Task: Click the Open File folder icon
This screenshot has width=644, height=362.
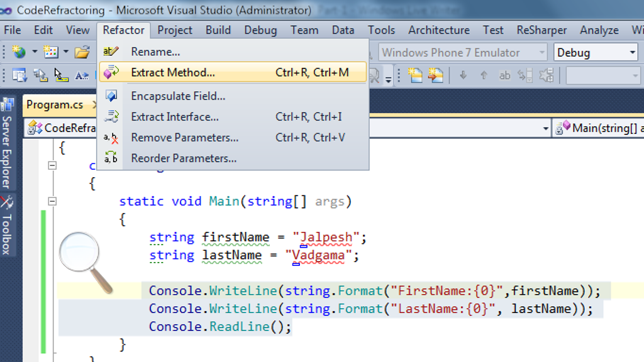Action: pyautogui.click(x=82, y=52)
